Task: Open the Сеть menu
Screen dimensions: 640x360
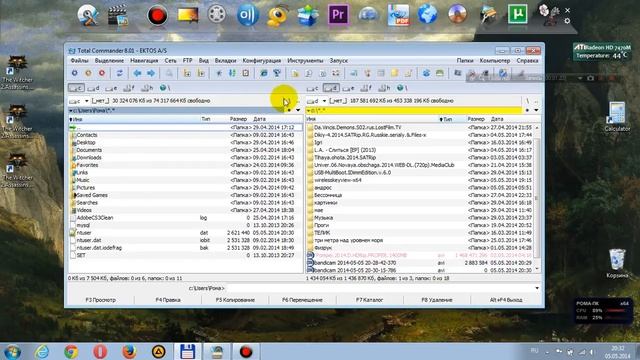Action: click(171, 60)
